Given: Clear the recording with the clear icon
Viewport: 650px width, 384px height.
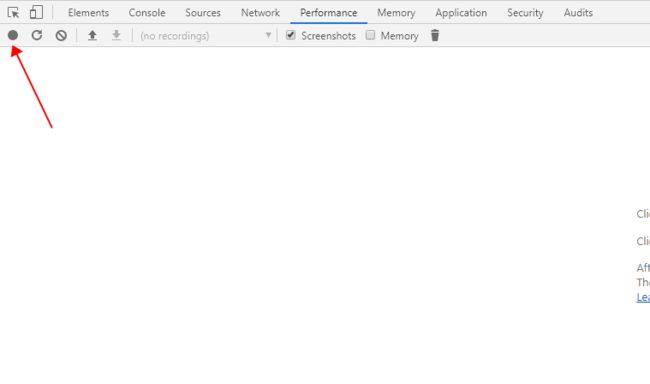Looking at the screenshot, I should tap(61, 36).
